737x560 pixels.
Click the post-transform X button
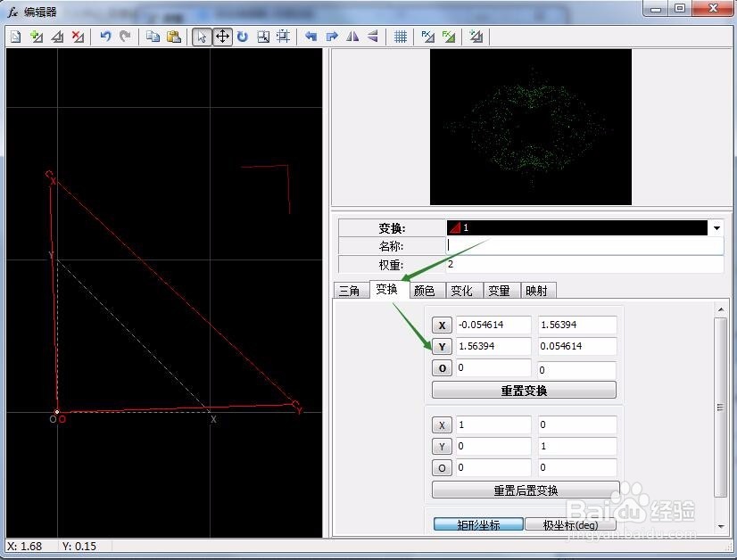click(442, 425)
